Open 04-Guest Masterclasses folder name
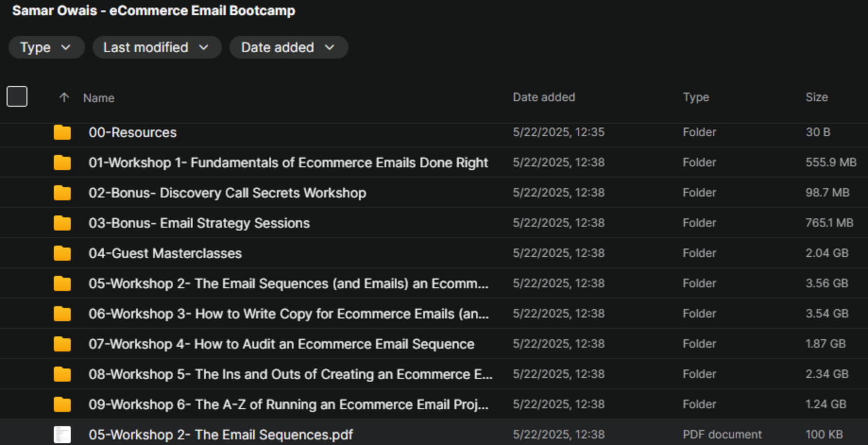The width and height of the screenshot is (868, 445). pyautogui.click(x=165, y=253)
